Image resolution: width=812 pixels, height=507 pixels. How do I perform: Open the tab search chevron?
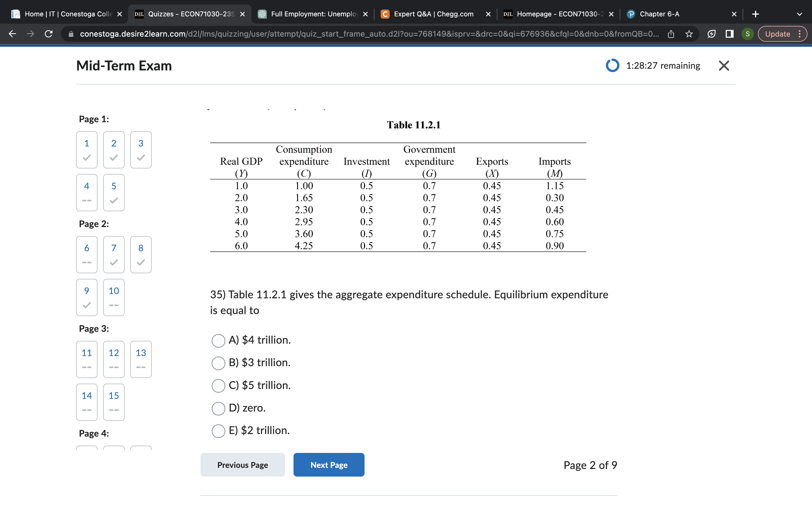coord(800,14)
